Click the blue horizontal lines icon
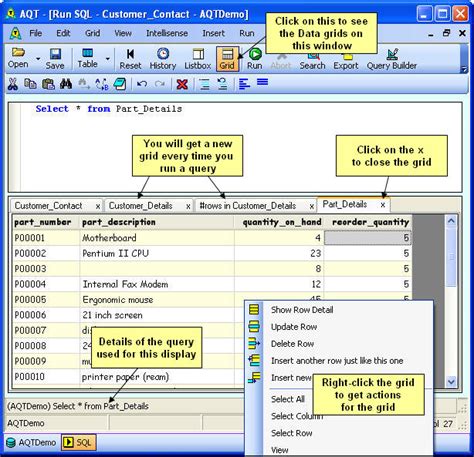 coord(263,82)
